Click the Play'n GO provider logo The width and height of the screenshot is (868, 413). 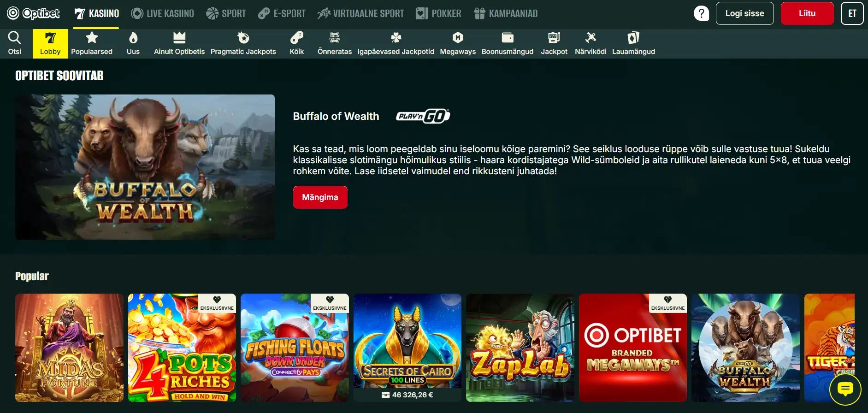click(423, 116)
